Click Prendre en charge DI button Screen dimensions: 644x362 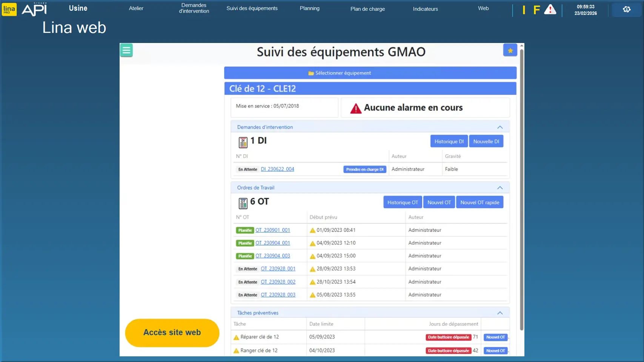[364, 169]
